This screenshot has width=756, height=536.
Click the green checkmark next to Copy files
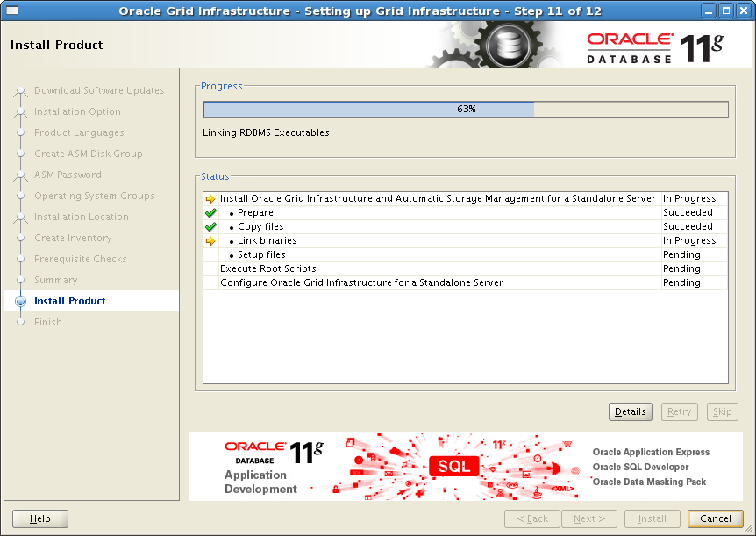(210, 226)
